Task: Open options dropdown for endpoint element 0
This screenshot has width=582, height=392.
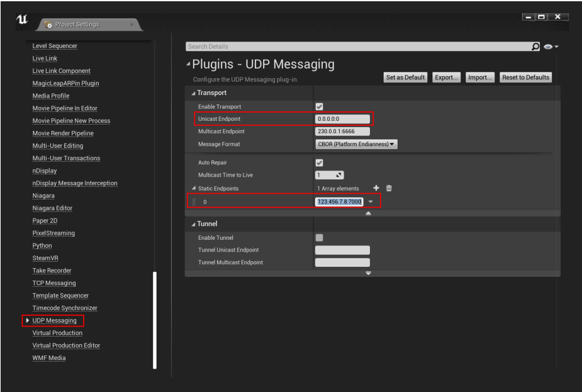Action: pos(371,202)
